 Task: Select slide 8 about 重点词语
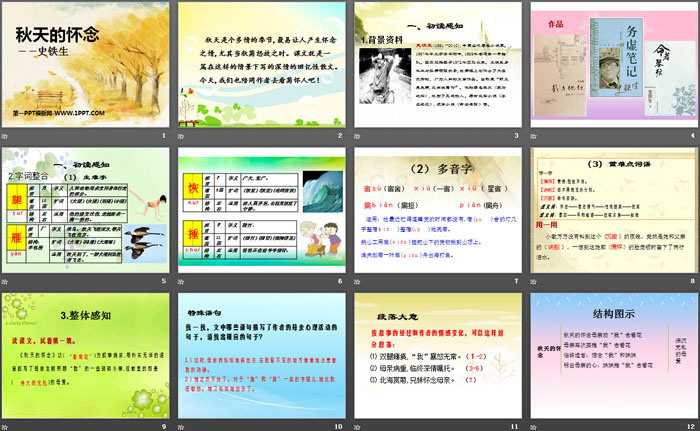click(614, 210)
